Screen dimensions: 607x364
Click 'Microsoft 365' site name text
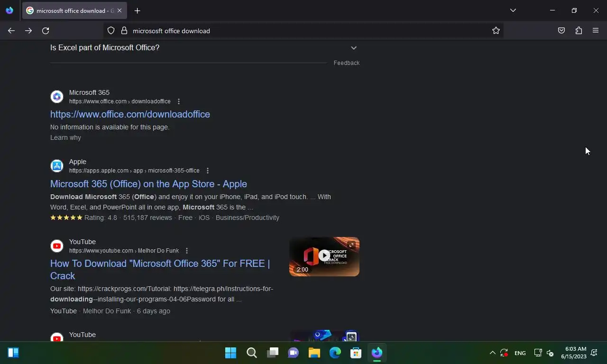point(89,92)
